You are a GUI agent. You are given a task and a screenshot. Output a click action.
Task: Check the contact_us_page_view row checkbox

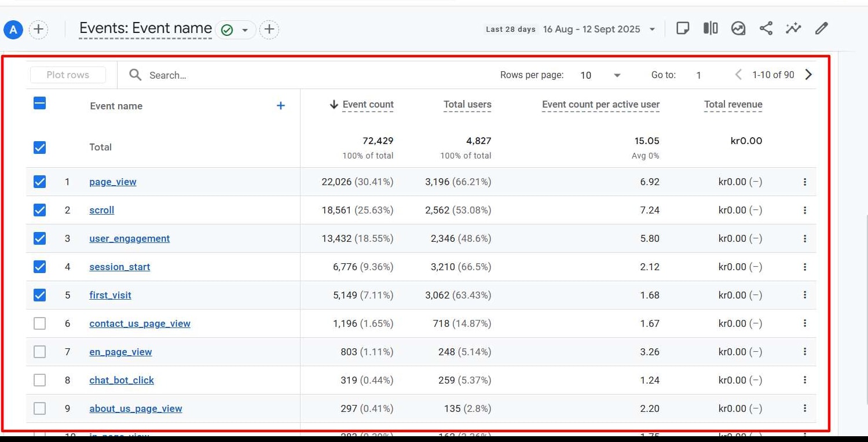coord(39,323)
